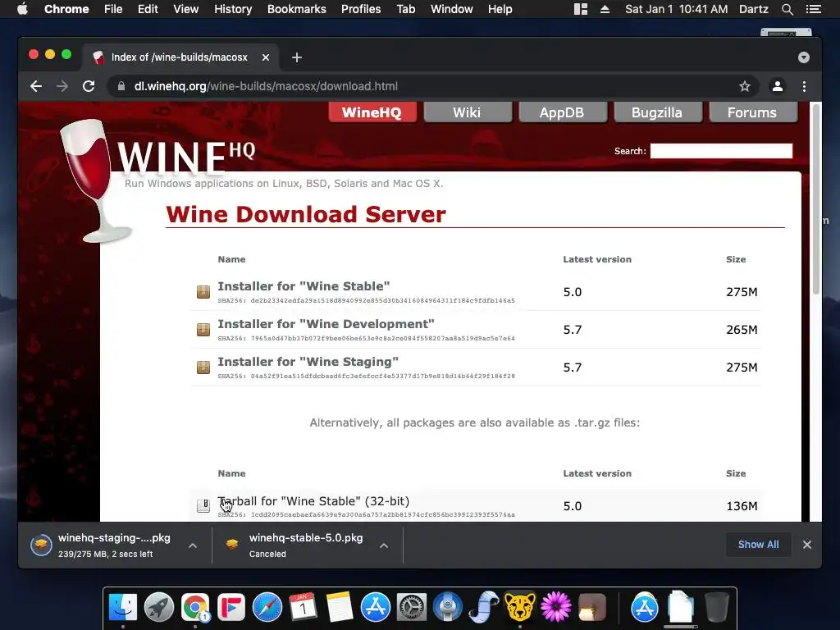Viewport: 840px width, 630px height.
Task: Click the Wine Stable size value 275M
Action: (742, 292)
